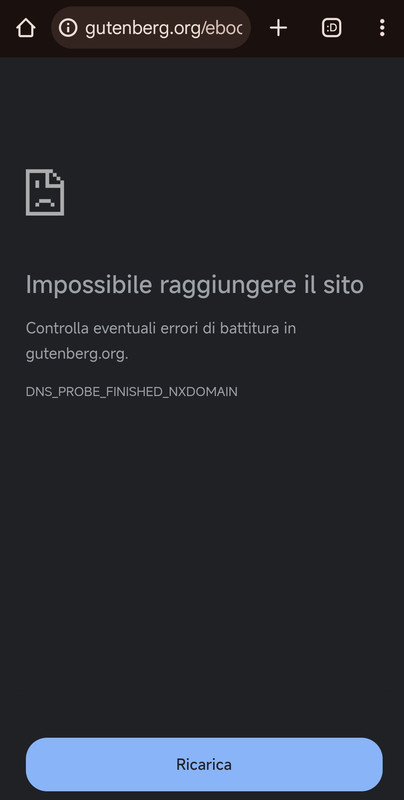The height and width of the screenshot is (800, 404).
Task: Expand the browser overflow options menu
Action: (382, 28)
